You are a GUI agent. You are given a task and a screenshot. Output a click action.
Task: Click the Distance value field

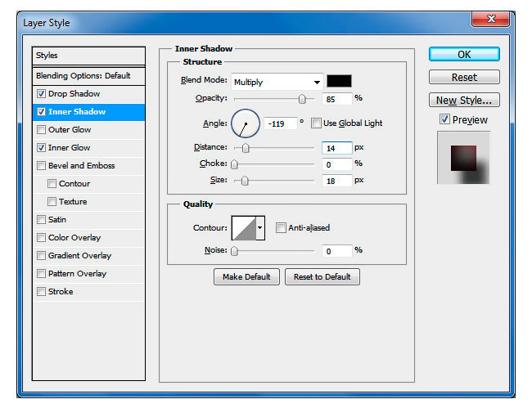(x=337, y=148)
